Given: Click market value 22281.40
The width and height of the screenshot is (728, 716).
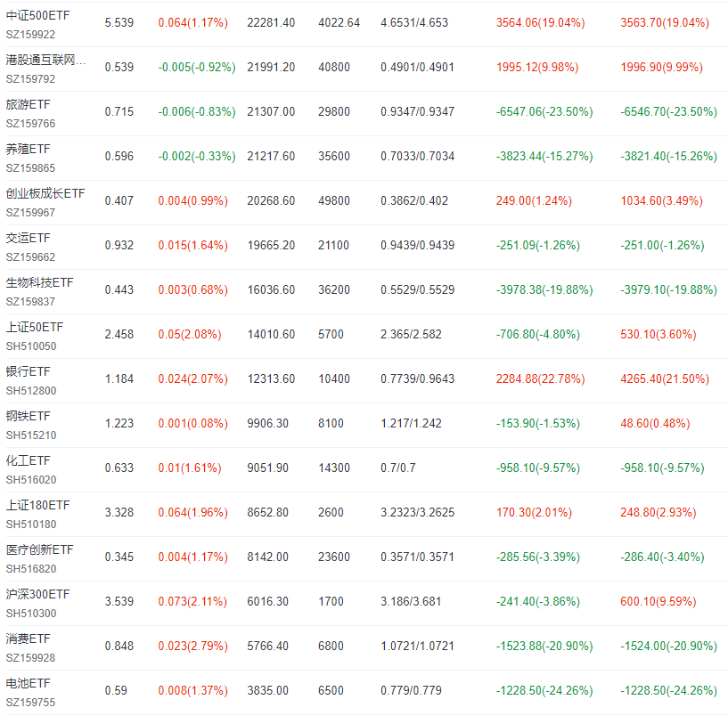Looking at the screenshot, I should pyautogui.click(x=271, y=23).
